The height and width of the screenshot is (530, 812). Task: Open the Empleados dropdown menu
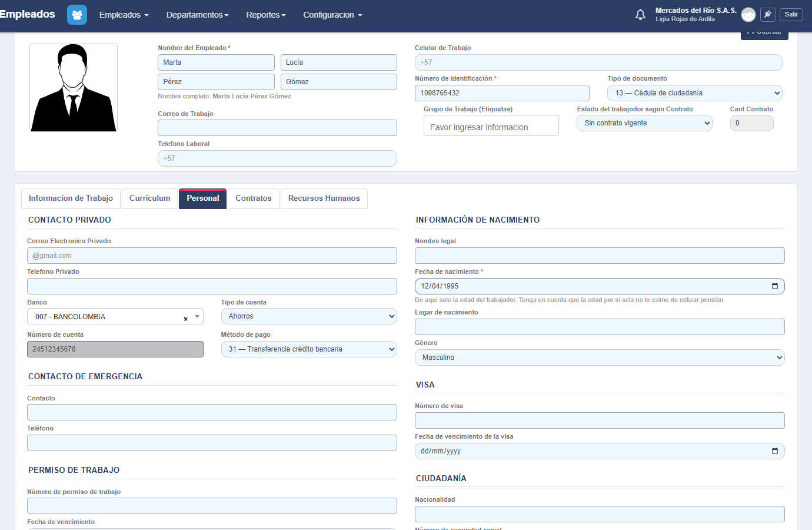coord(124,15)
